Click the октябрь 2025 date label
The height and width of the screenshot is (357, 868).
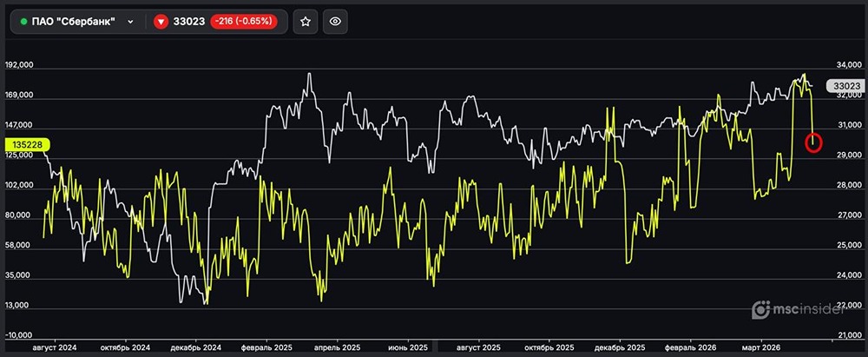click(x=549, y=347)
